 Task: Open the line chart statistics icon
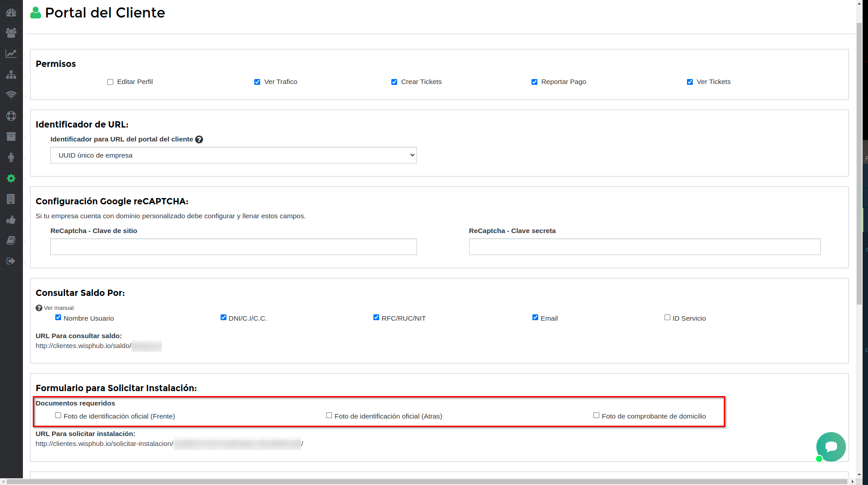point(11,53)
